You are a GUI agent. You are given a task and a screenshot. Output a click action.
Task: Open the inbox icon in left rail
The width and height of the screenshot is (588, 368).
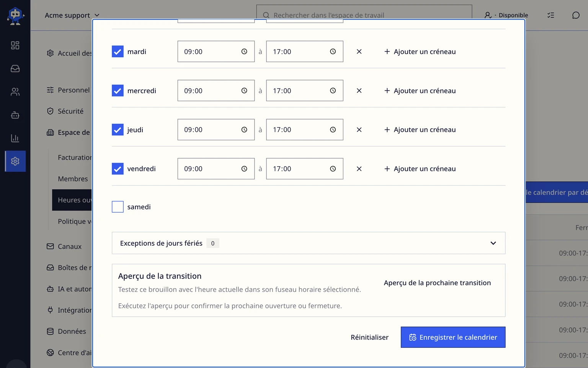[x=15, y=69]
